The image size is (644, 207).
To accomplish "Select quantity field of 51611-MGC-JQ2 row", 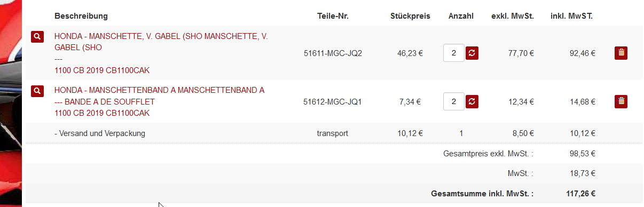I will (454, 53).
